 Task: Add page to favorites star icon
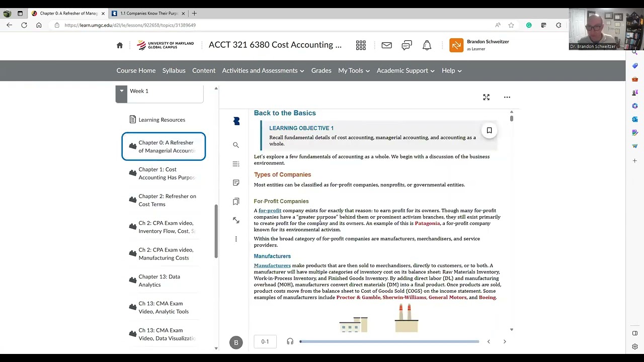tap(511, 25)
